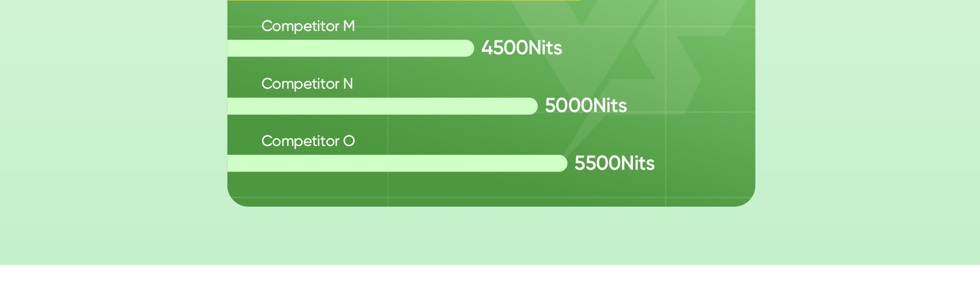Viewport: 980px width, 282px height.
Task: Select the 4500Nits value text
Action: click(522, 48)
